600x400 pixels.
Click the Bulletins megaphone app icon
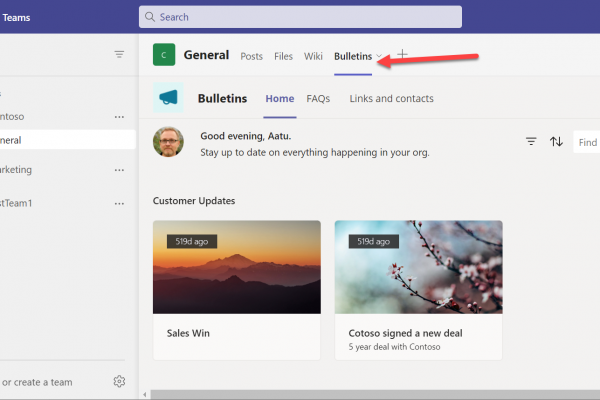[168, 99]
